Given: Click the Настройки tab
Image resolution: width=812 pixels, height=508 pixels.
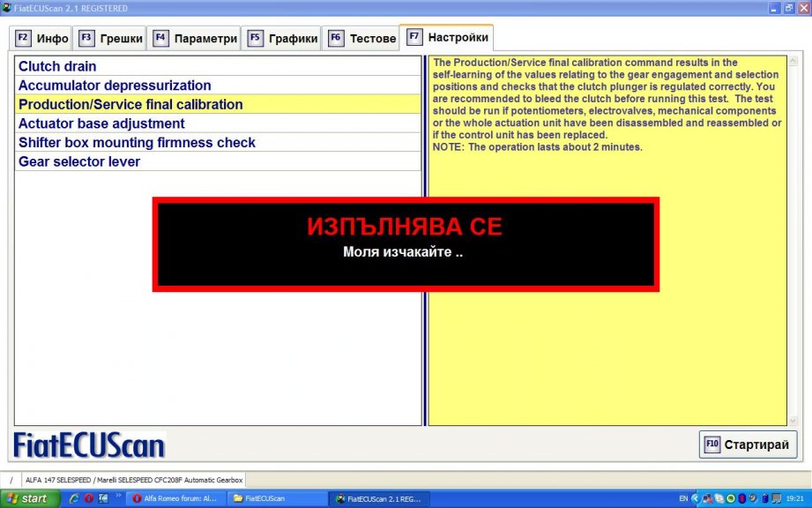Looking at the screenshot, I should coord(446,38).
